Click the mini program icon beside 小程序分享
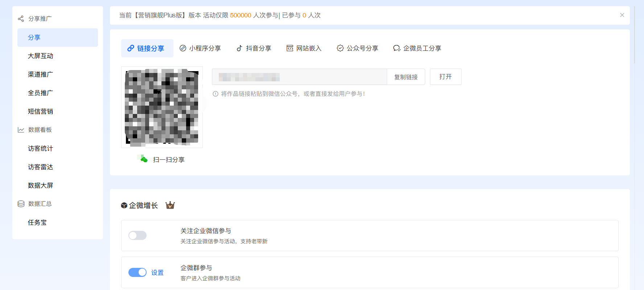Screen dimensions: 644x290 pos(183,48)
